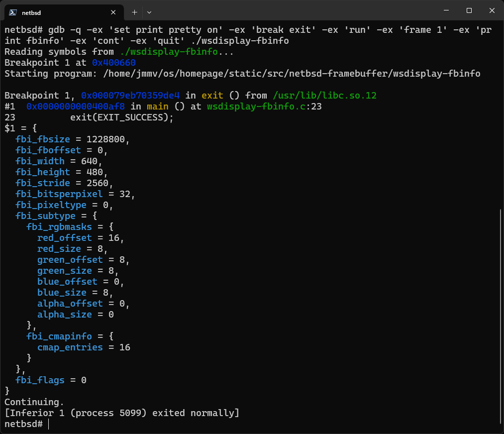The image size is (504, 434).
Task: Click the fbi_height = 480 line
Action: [61, 172]
